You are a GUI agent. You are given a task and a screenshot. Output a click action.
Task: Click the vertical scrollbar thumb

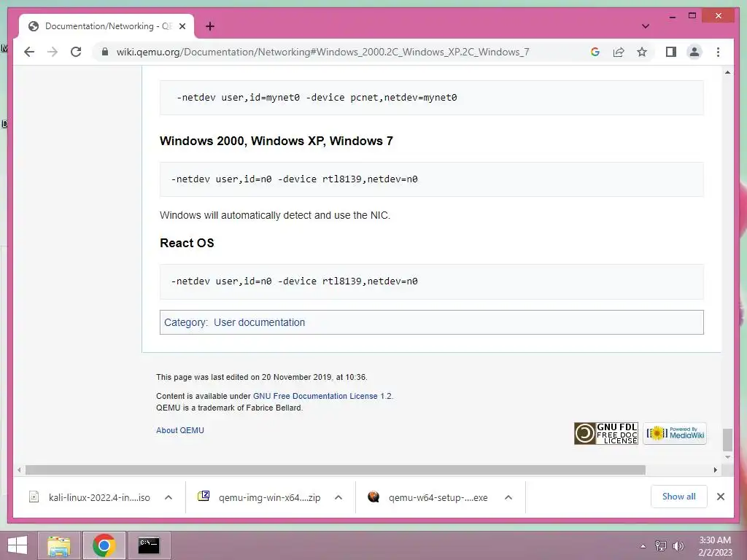pos(727,440)
